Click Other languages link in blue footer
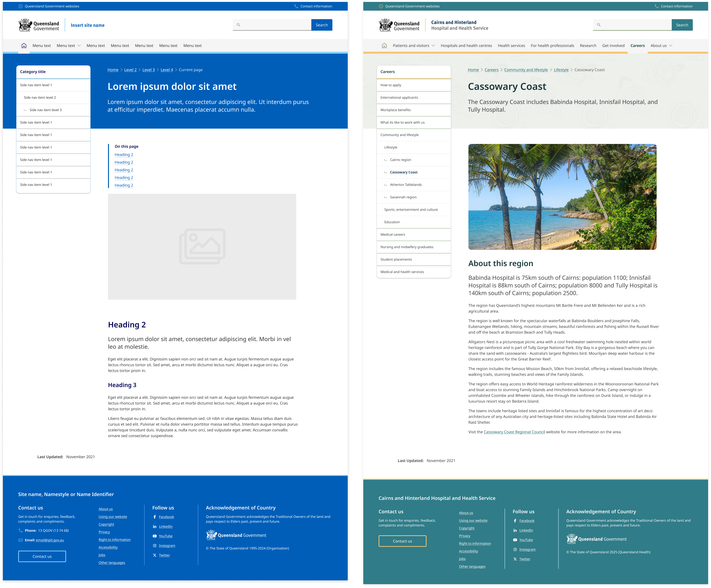The height and width of the screenshot is (588, 711). (x=112, y=563)
